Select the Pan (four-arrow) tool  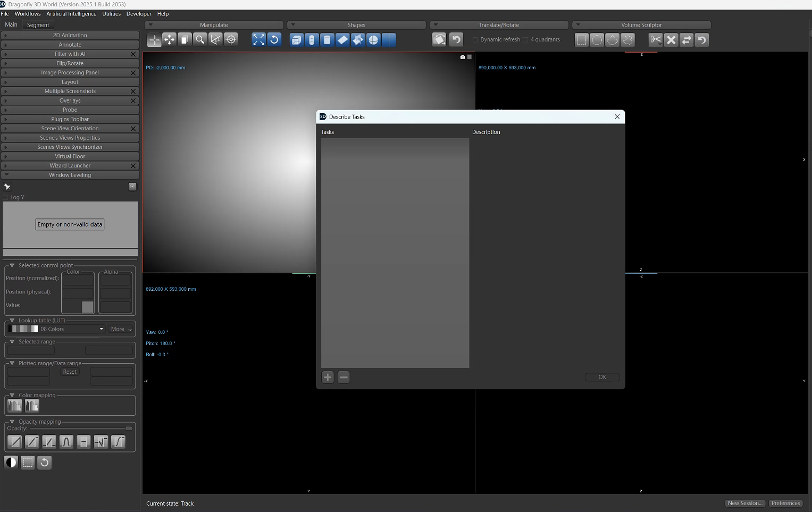click(x=169, y=40)
